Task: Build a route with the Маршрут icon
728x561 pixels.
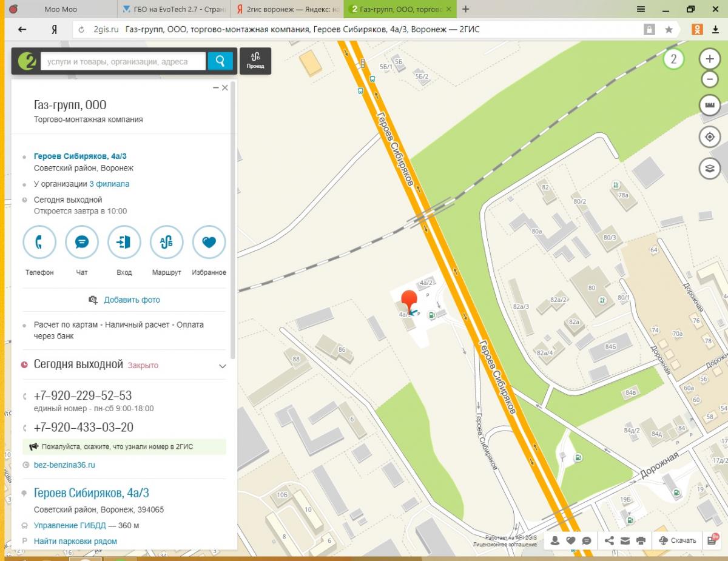Action: pos(167,243)
